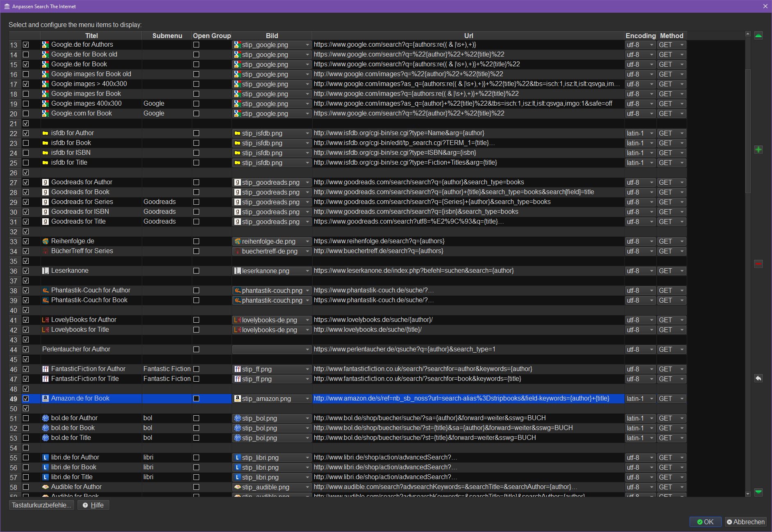Open the leserkanone.png Bild dropdown
772x532 pixels.
(272, 271)
